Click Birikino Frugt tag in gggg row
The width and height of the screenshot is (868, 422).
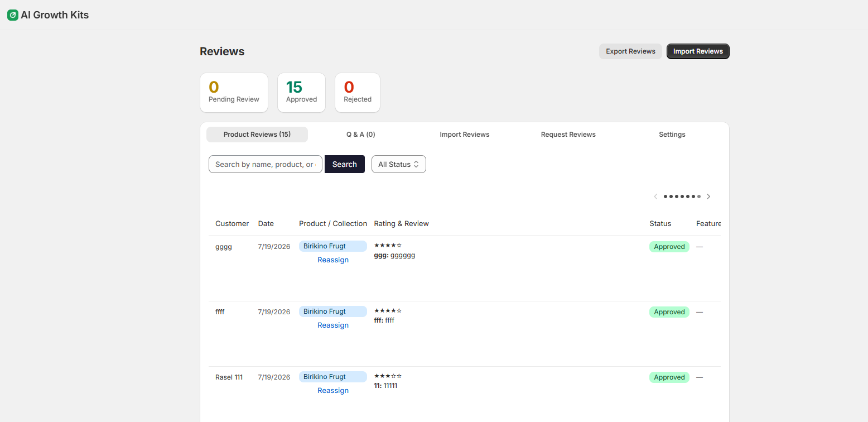point(333,246)
